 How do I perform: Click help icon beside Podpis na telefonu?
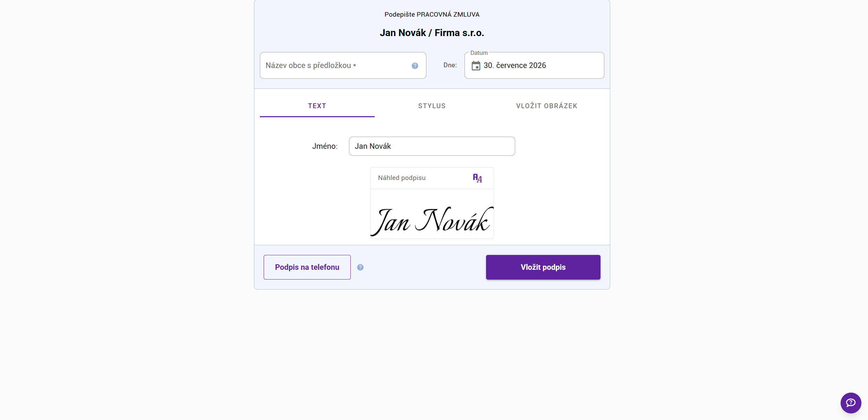point(360,267)
